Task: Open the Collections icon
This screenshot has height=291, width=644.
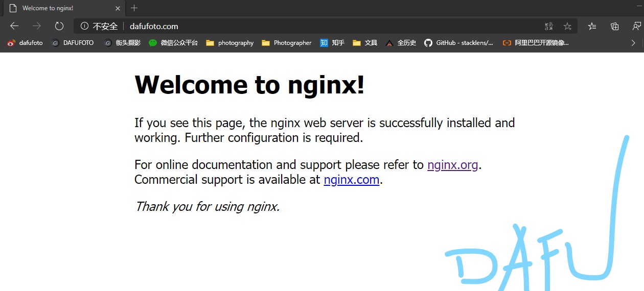Action: tap(615, 26)
